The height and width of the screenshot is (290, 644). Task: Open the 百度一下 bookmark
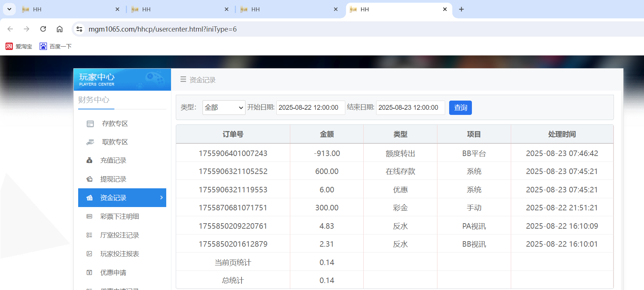56,46
